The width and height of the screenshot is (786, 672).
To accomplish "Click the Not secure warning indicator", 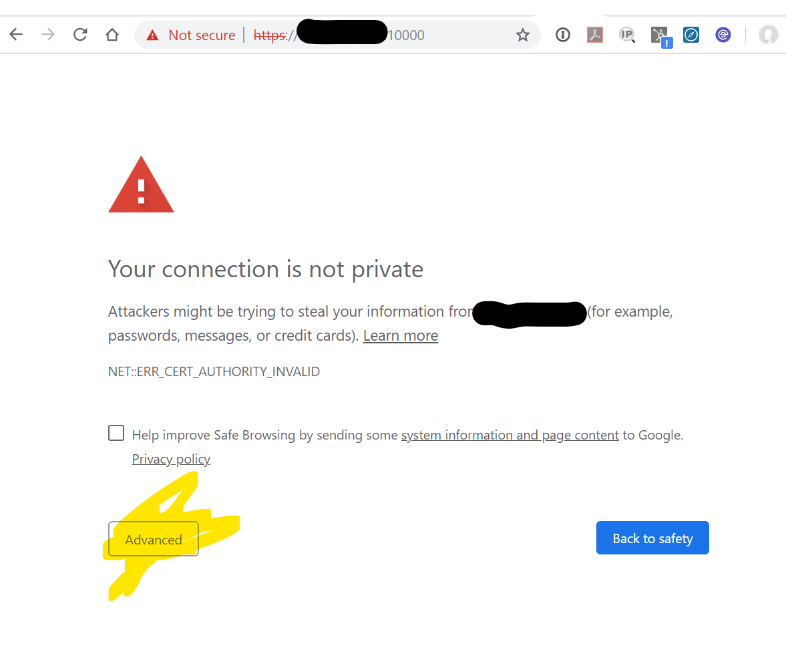I will 190,35.
